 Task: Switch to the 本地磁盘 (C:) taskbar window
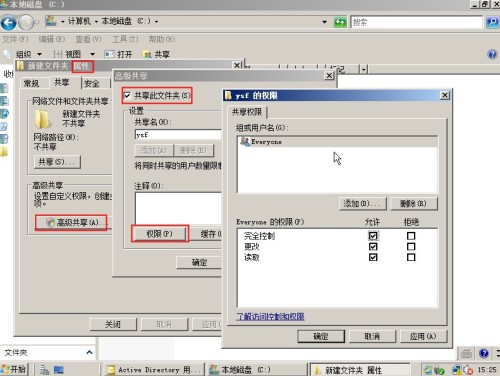click(x=257, y=370)
